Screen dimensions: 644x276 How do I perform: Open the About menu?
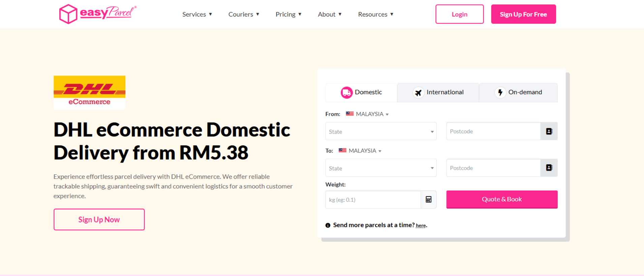click(x=330, y=14)
